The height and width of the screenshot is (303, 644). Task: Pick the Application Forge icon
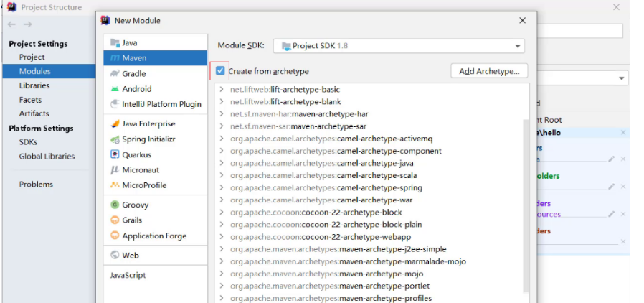115,236
